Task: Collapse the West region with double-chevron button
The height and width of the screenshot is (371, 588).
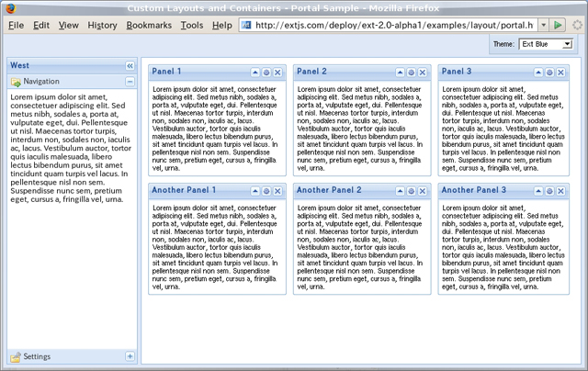Action: pos(130,66)
